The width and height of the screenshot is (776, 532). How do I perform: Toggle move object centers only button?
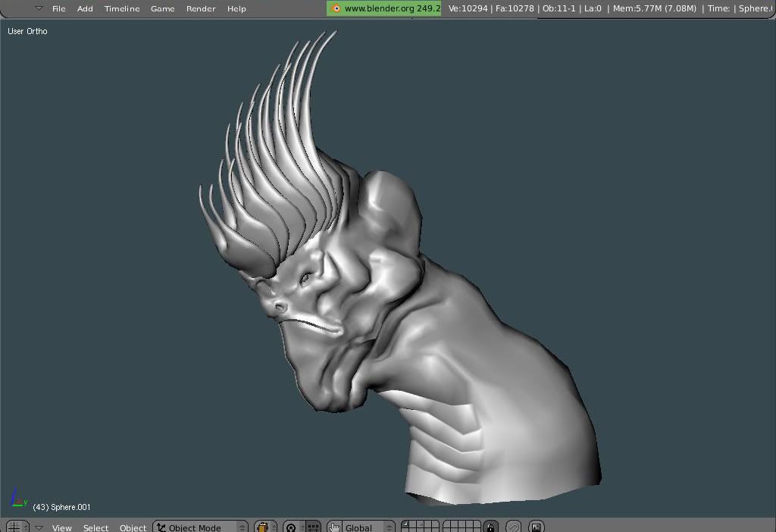[312, 527]
